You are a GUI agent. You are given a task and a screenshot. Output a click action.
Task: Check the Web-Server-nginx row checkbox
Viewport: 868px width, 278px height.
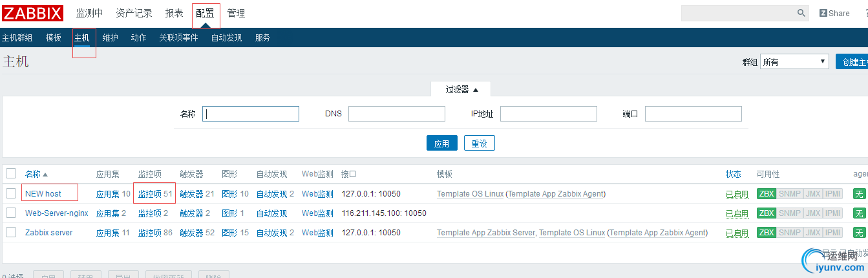pyautogui.click(x=11, y=213)
